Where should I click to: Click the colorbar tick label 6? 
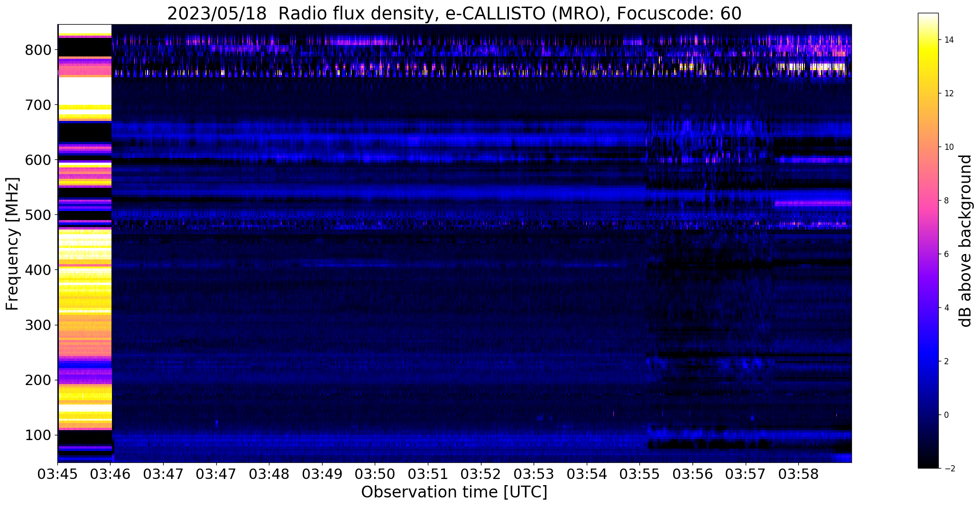947,254
